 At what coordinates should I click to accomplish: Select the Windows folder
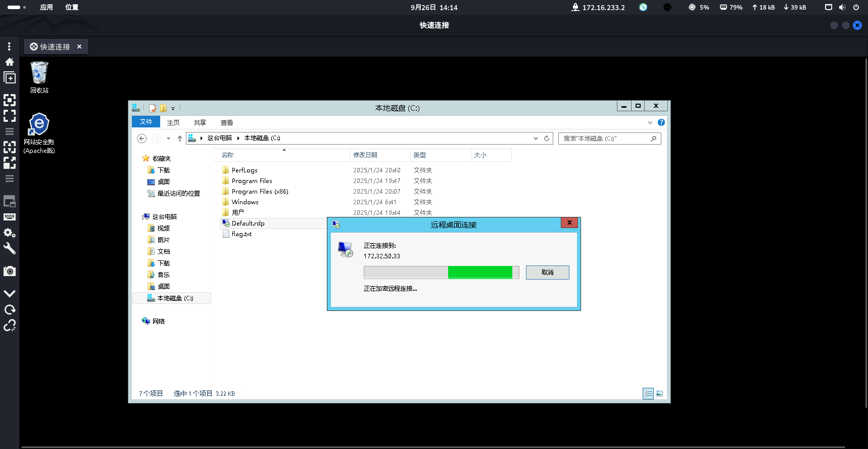click(245, 202)
